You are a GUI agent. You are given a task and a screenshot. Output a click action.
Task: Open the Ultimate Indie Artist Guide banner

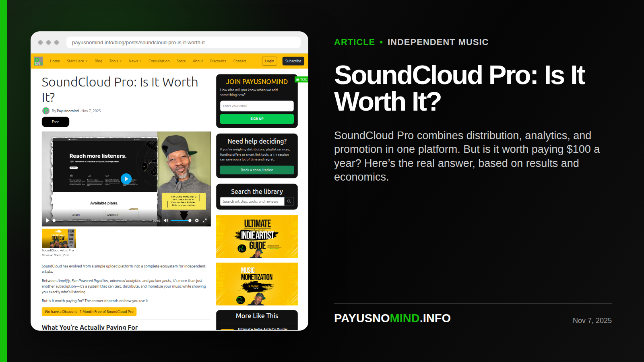click(257, 237)
